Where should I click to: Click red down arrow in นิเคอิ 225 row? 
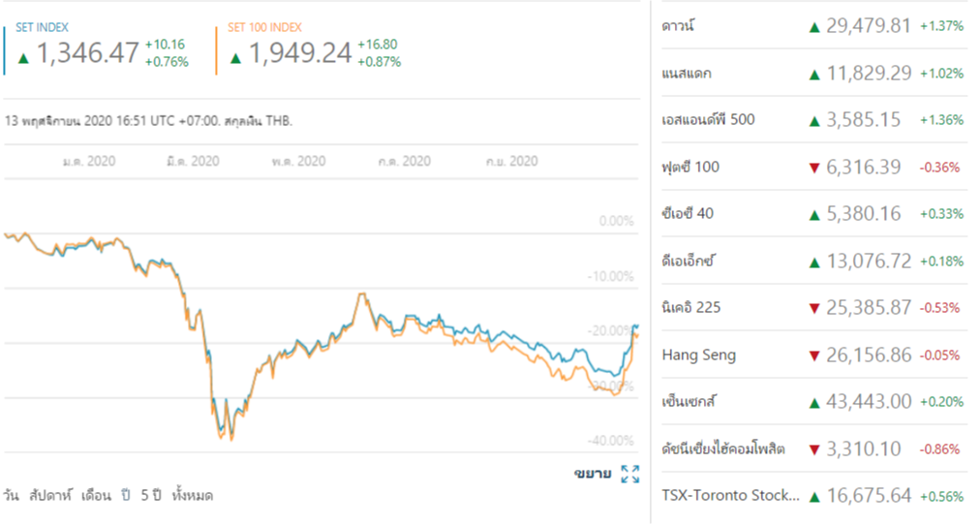coord(814,309)
